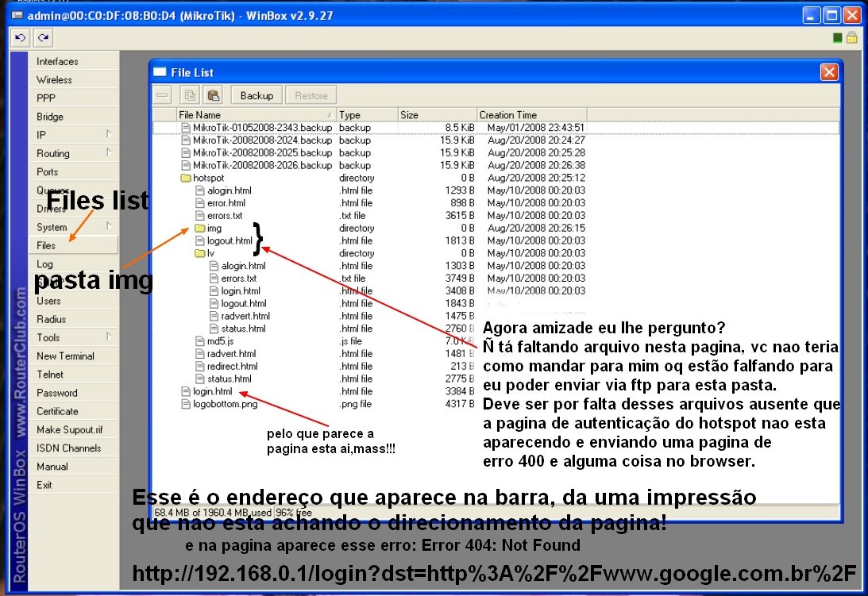The height and width of the screenshot is (596, 868).
Task: Close the File List window
Action: [829, 72]
